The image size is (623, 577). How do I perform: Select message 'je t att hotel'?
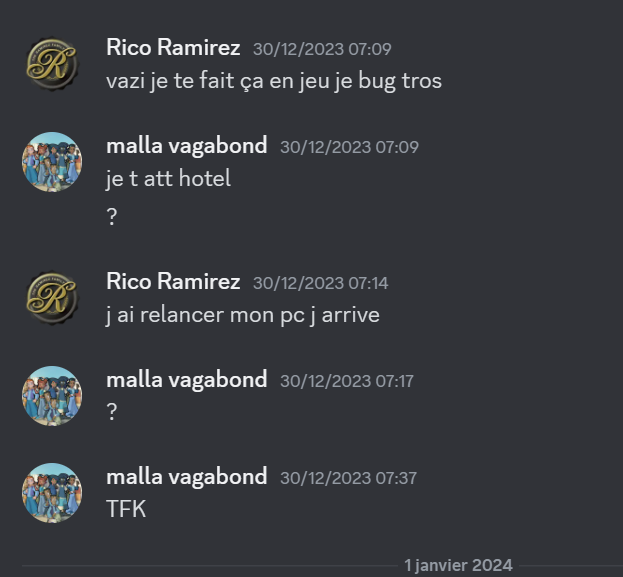(168, 178)
